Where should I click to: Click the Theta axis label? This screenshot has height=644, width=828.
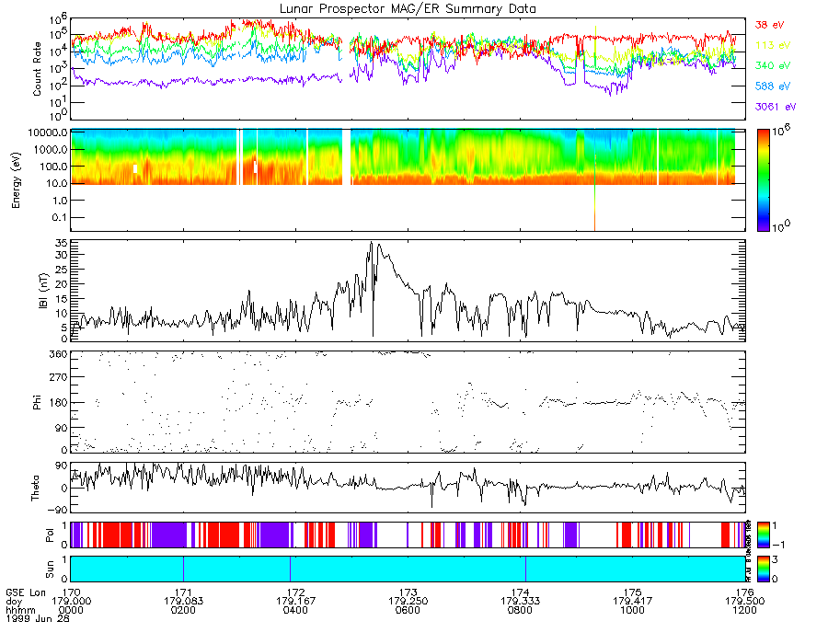(35, 489)
